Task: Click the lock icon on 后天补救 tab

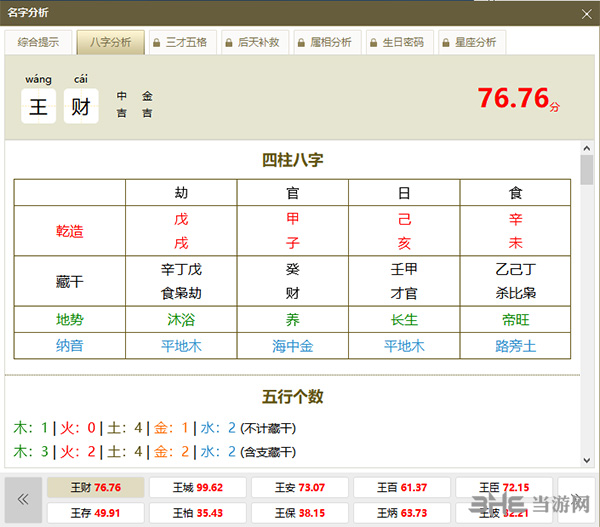Action: pyautogui.click(x=228, y=43)
